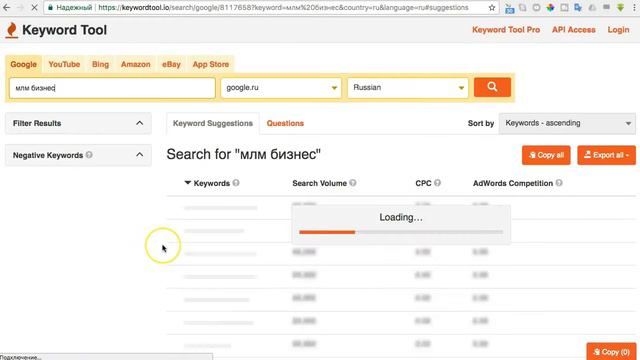Switch to the Google tab
Image resolution: width=640 pixels, height=360 pixels.
[24, 64]
